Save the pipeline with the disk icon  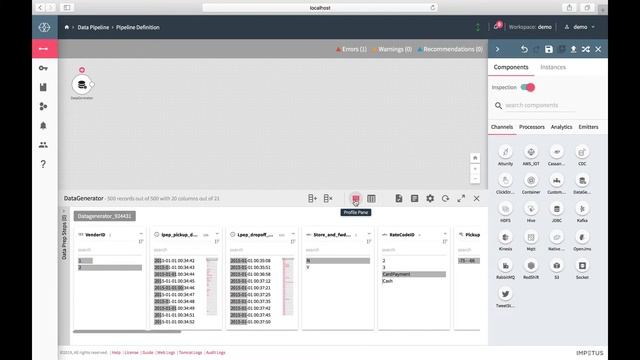(x=549, y=49)
